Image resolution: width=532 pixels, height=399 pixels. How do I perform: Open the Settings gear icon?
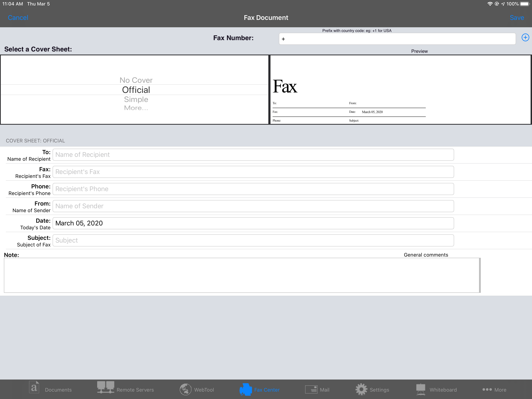(x=361, y=389)
